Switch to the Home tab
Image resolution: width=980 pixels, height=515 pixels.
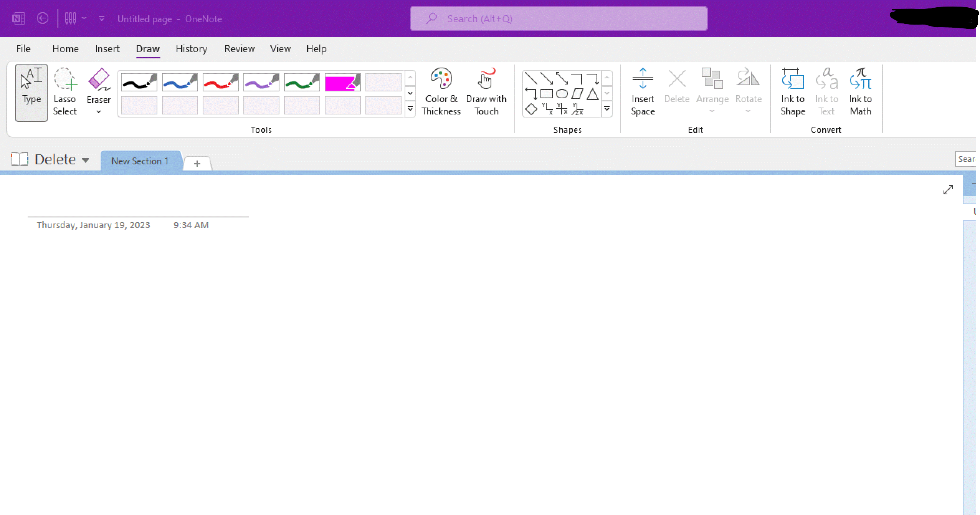pos(66,49)
